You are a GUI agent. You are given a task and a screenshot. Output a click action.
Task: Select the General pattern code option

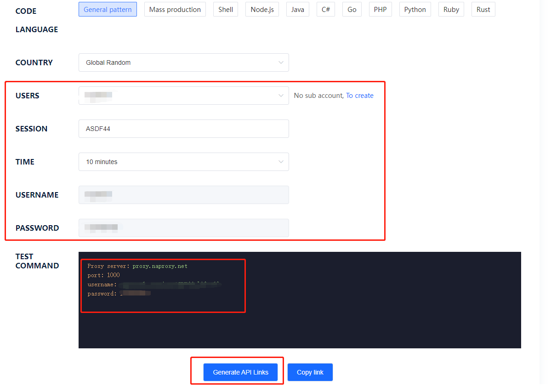(108, 10)
